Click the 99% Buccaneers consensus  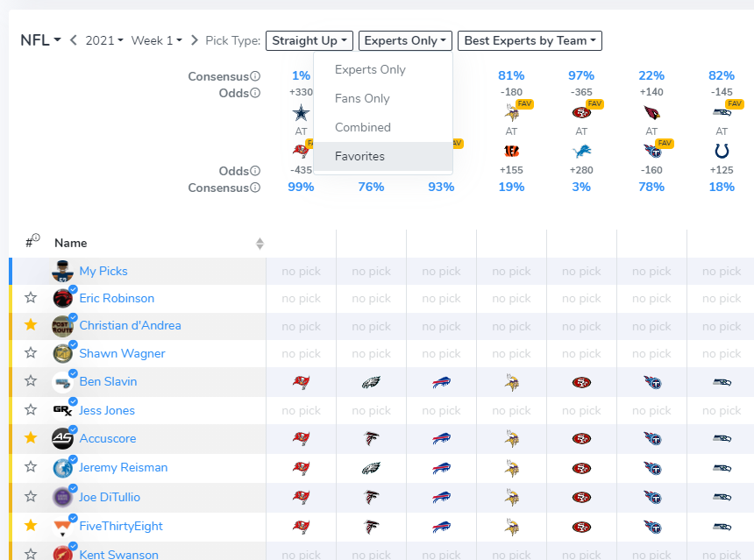[x=301, y=187]
